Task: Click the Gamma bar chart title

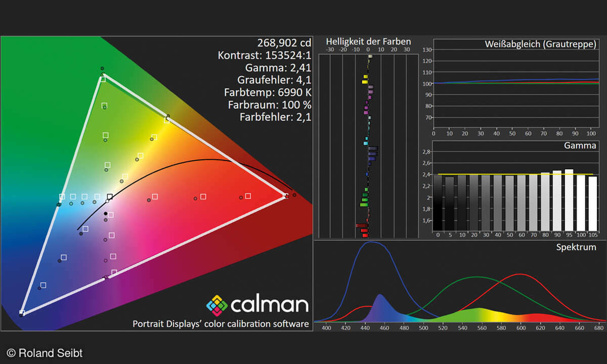Action: click(x=580, y=146)
